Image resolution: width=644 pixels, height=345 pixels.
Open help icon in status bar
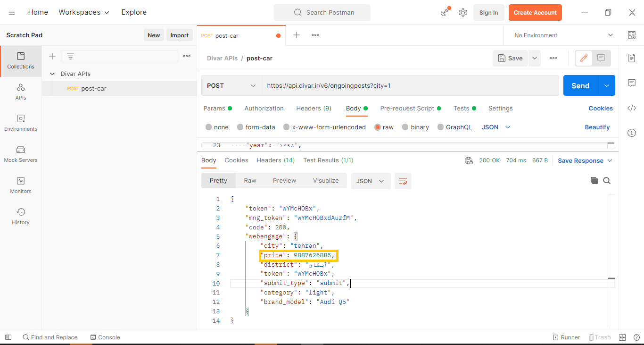pyautogui.click(x=637, y=337)
